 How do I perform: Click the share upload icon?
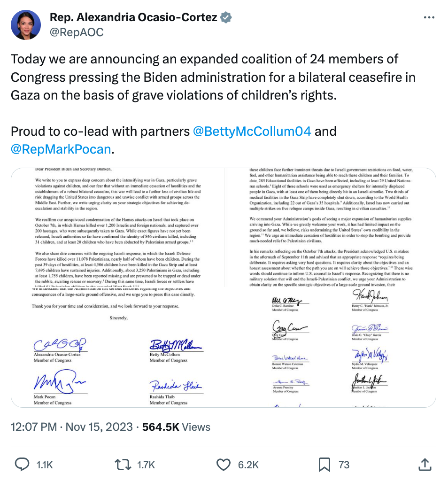coord(425,465)
